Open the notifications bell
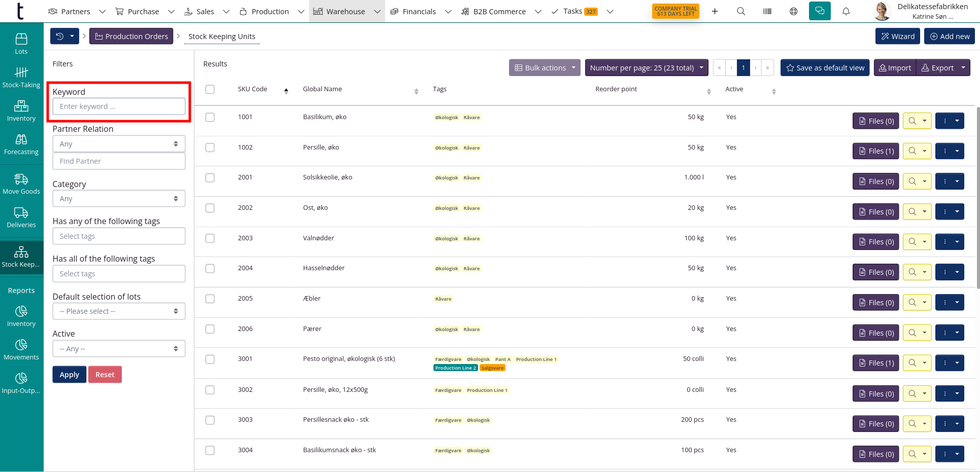 [x=846, y=11]
